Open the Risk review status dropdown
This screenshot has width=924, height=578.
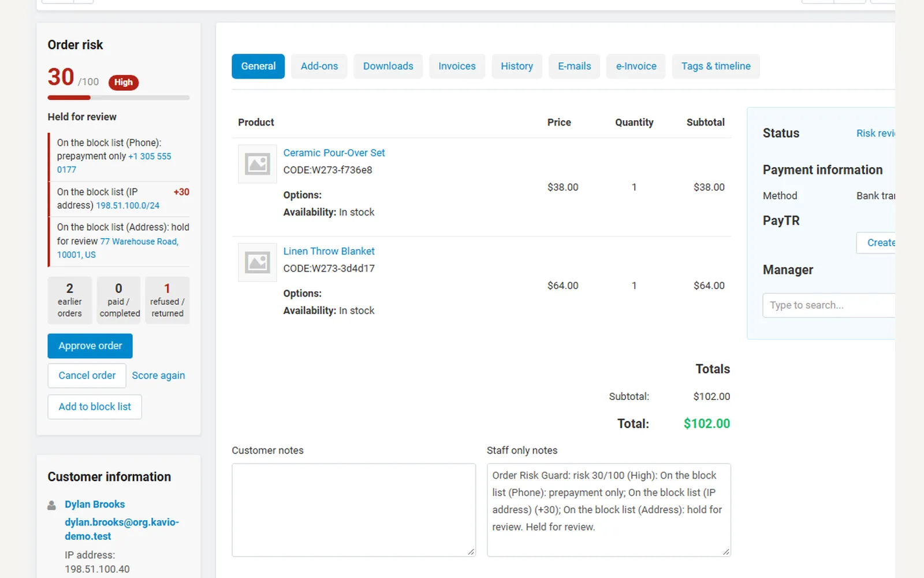[x=875, y=134]
